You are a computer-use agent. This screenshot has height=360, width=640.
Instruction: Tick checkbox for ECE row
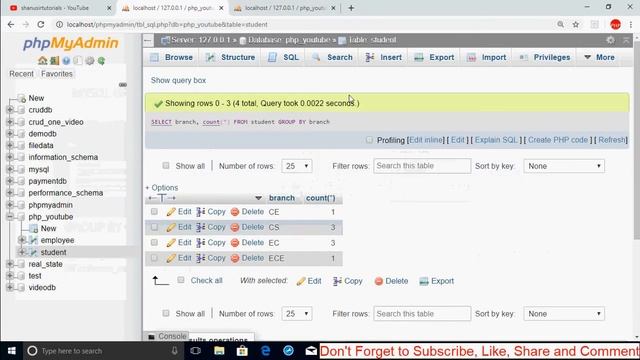tap(154, 258)
